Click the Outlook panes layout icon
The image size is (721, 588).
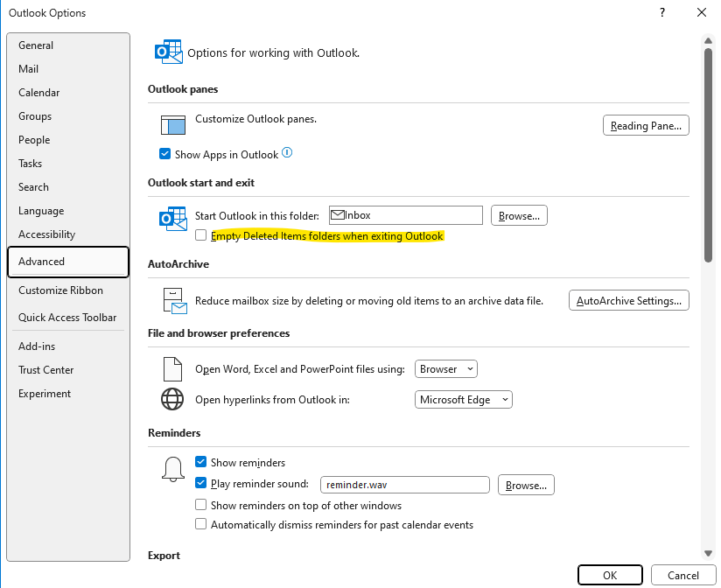pos(173,124)
